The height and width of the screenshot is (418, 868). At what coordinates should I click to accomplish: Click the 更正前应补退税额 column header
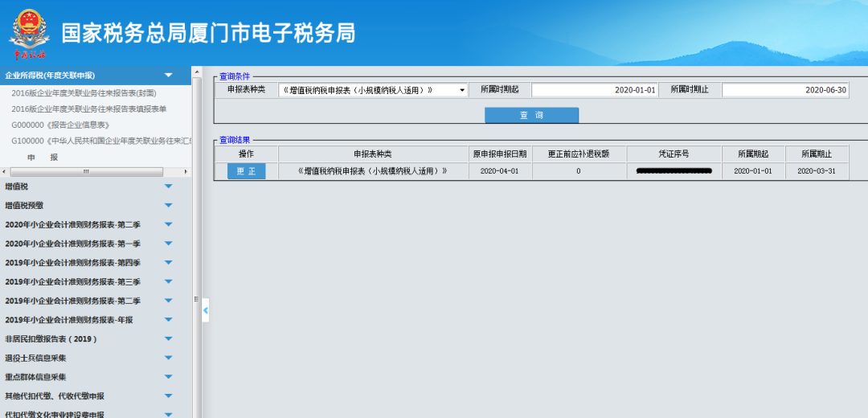[x=579, y=154]
